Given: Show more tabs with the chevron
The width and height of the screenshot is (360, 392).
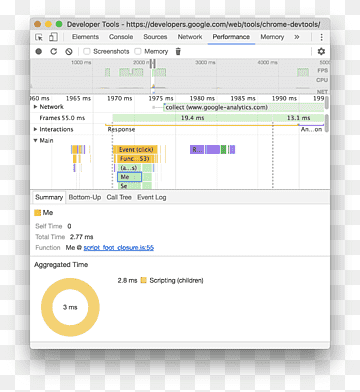Looking at the screenshot, I should [x=297, y=37].
